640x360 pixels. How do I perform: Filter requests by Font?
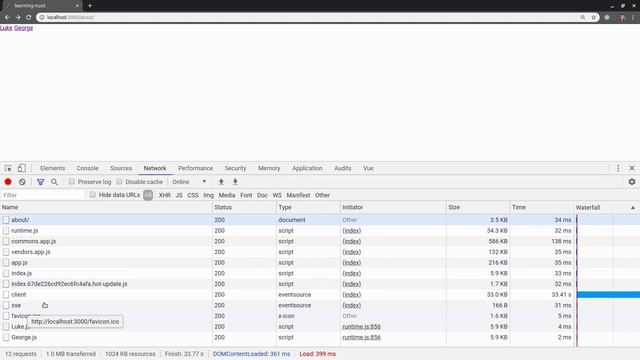click(246, 195)
